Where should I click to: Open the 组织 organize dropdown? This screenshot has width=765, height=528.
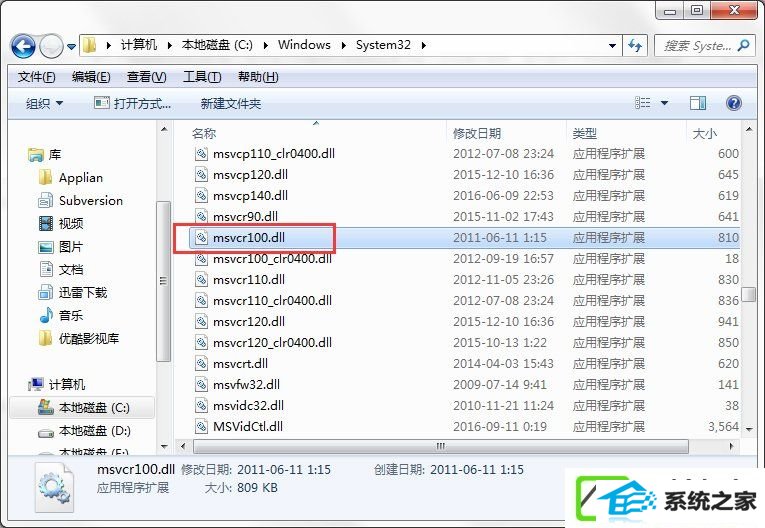tap(44, 103)
